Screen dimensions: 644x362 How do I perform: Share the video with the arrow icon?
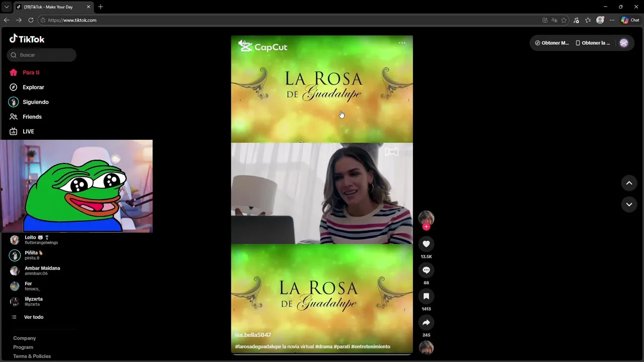[426, 322]
